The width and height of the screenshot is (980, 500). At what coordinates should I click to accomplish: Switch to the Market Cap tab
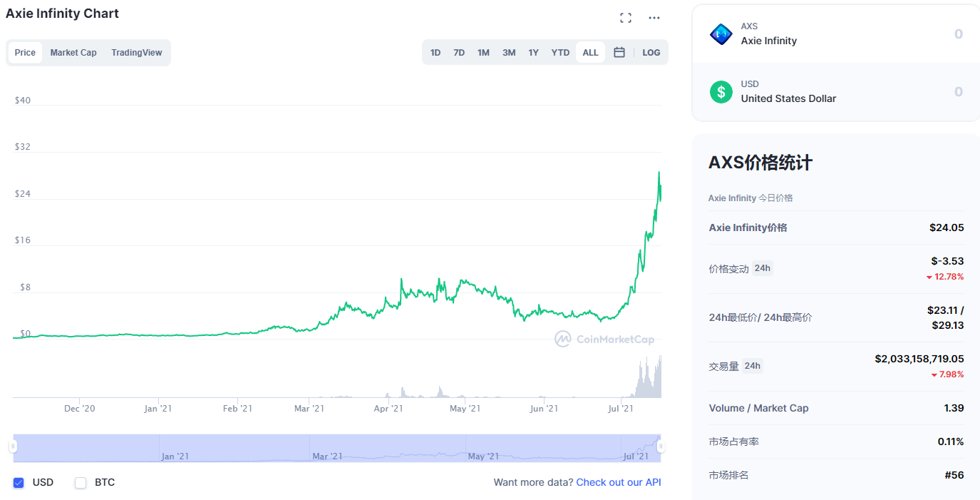click(73, 53)
